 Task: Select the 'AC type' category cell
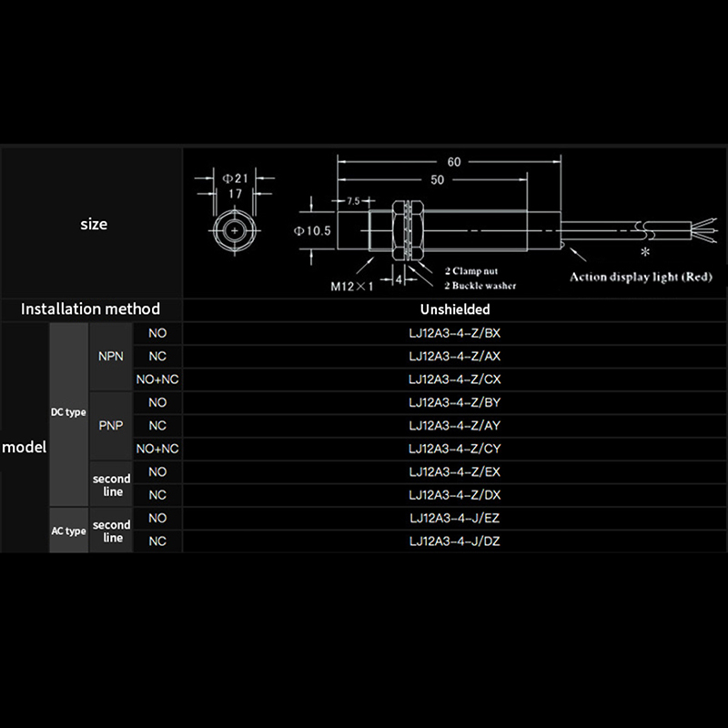[68, 531]
